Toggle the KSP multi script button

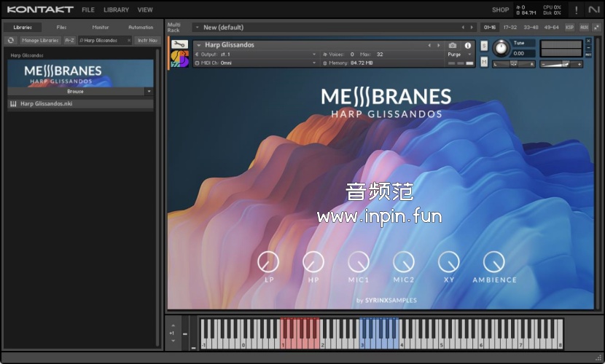pos(569,27)
